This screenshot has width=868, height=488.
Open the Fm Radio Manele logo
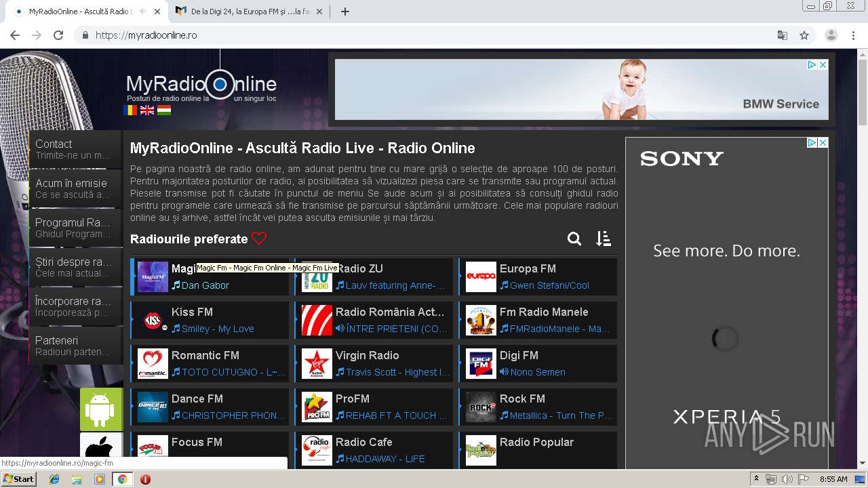[481, 320]
